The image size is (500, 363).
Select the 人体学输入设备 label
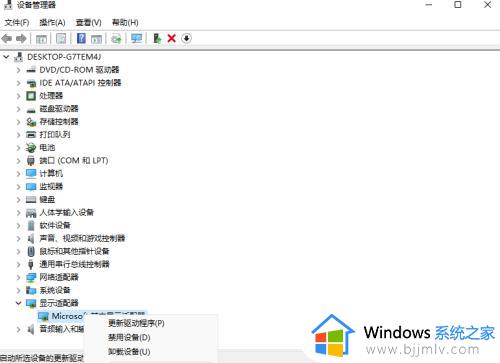coord(67,212)
